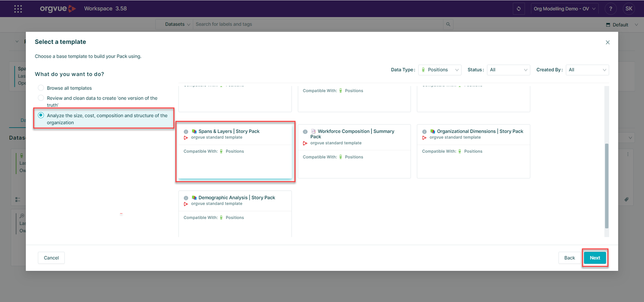Open the Created By filter dropdown
This screenshot has width=644, height=302.
point(587,70)
